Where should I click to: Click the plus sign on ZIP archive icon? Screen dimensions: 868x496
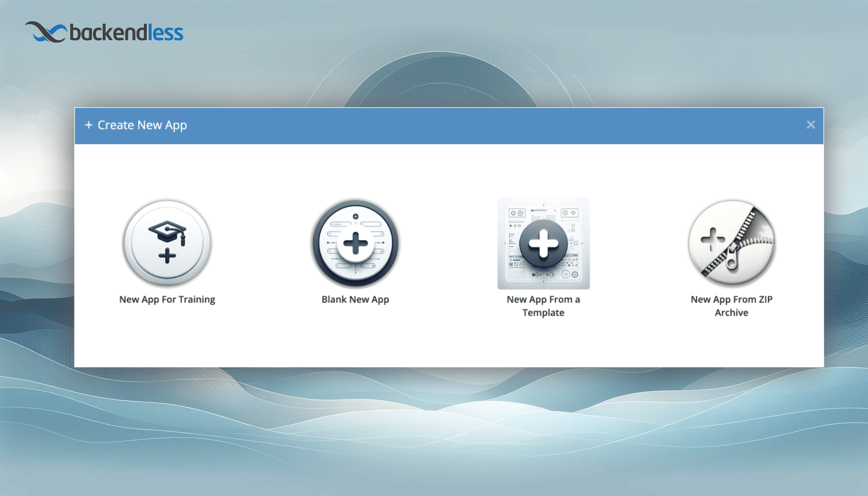point(713,238)
